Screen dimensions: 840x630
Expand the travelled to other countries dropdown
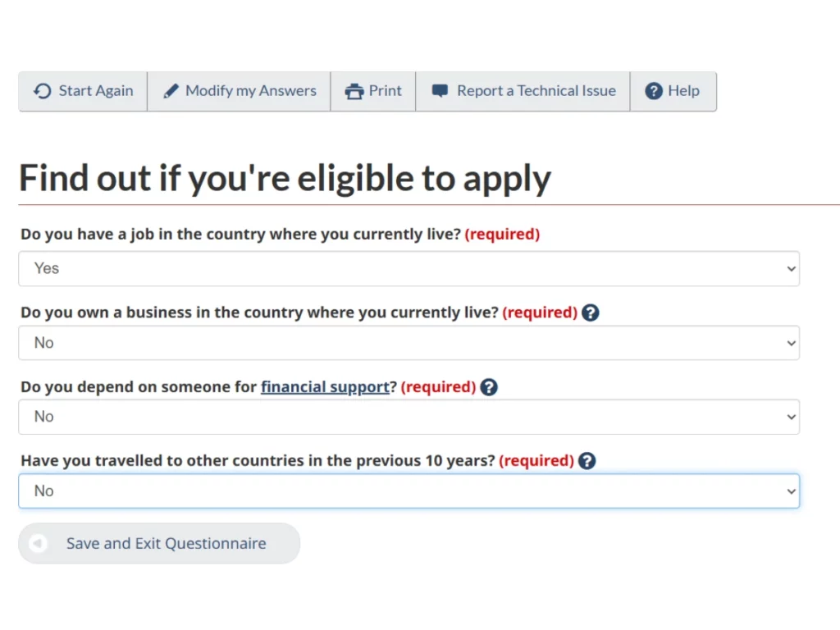[x=409, y=491]
